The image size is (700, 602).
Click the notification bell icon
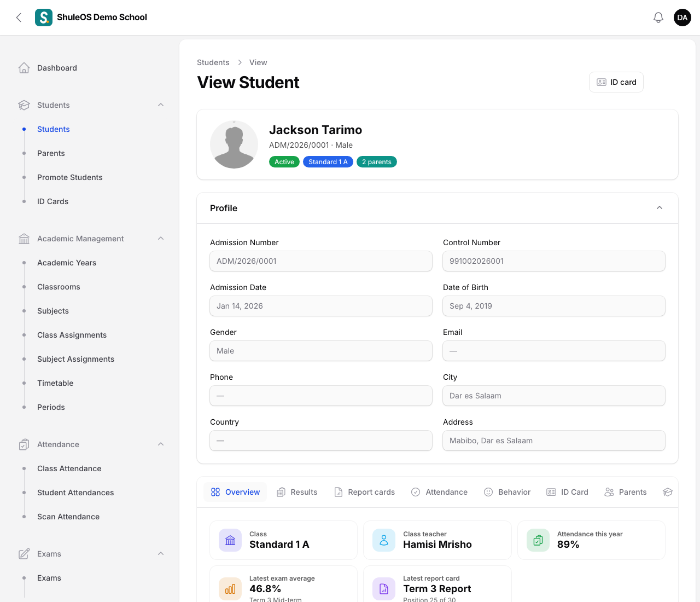click(x=658, y=18)
